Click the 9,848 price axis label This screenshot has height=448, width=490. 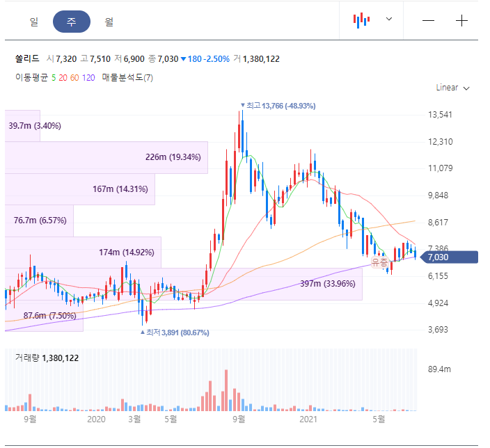[438, 195]
